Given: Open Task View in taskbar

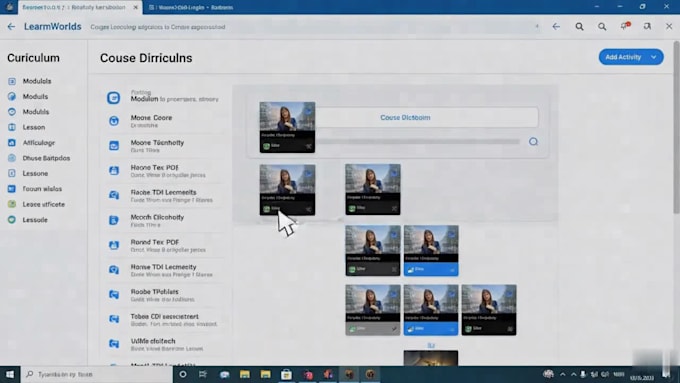Looking at the screenshot, I should (203, 374).
